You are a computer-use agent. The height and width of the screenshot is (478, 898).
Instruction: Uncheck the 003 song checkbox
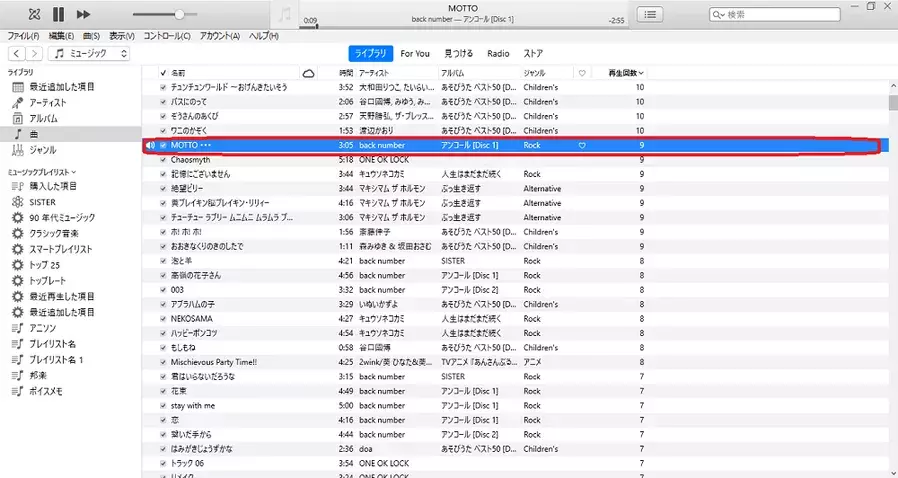pos(163,290)
